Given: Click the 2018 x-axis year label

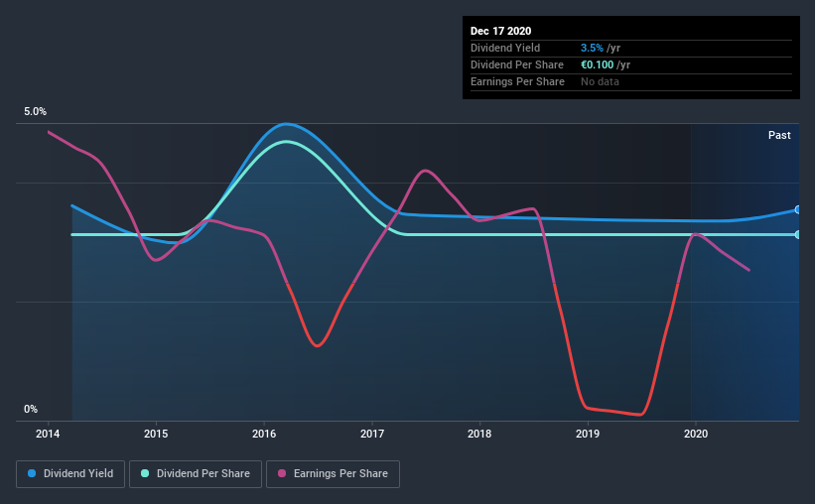Looking at the screenshot, I should (479, 434).
